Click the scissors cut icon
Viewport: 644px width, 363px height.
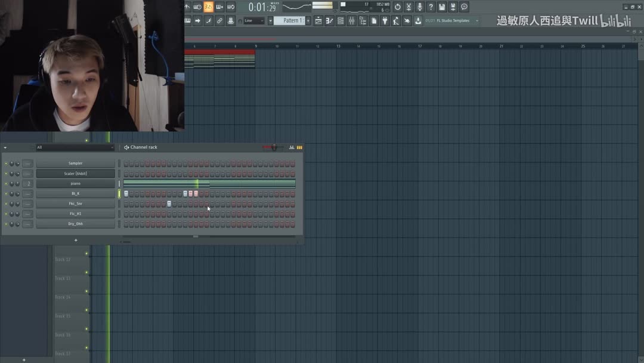coord(410,7)
